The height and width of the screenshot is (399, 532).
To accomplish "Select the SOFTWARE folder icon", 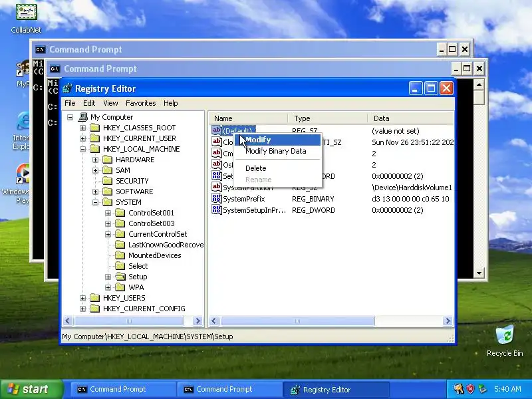I will click(108, 192).
